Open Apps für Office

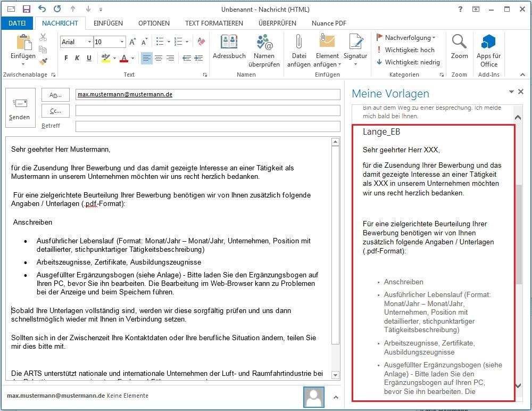pos(488,51)
